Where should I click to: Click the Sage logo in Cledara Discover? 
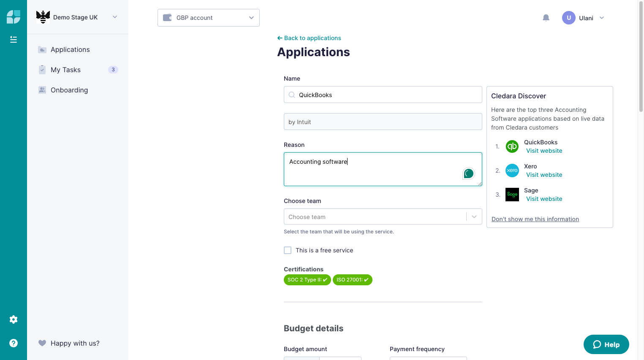click(512, 195)
